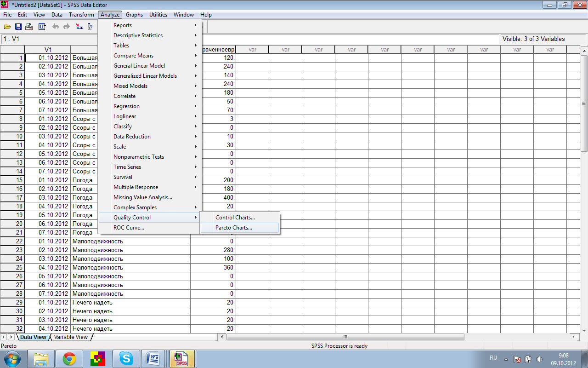Open the Generalized Linear Models submenu
588x368 pixels.
pos(149,76)
